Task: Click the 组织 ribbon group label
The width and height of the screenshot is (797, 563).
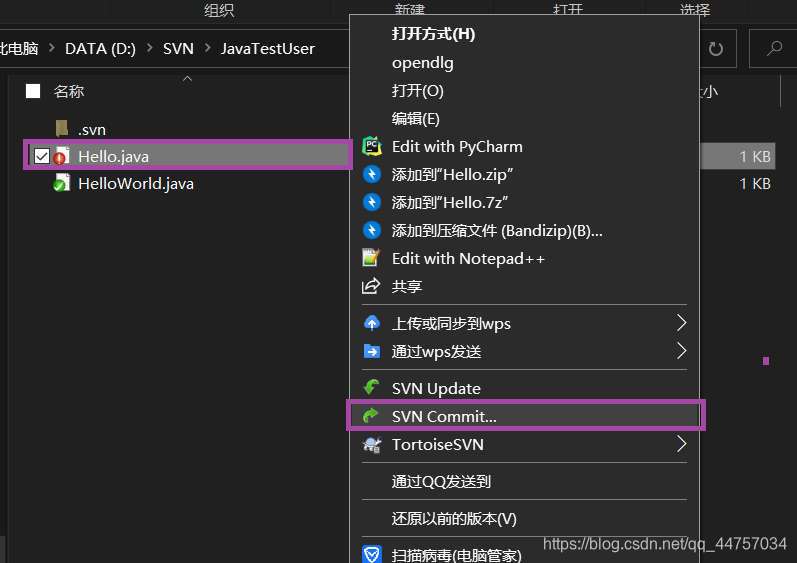Action: click(x=219, y=10)
